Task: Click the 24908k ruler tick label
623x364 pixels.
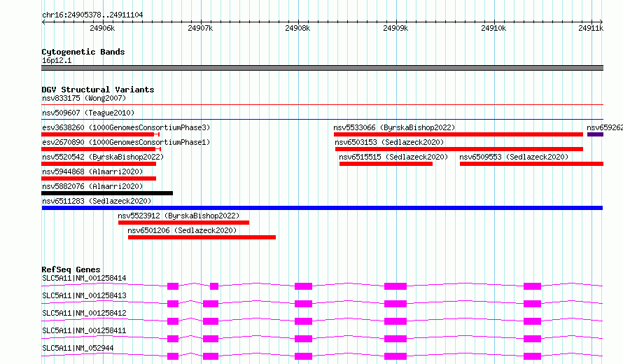Action: tap(297, 28)
